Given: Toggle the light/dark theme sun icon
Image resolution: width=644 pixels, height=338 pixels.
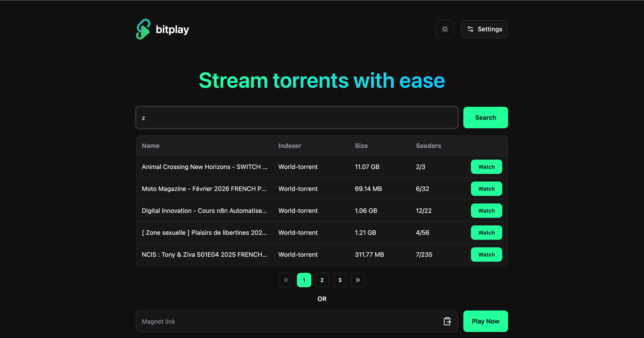Looking at the screenshot, I should (445, 29).
